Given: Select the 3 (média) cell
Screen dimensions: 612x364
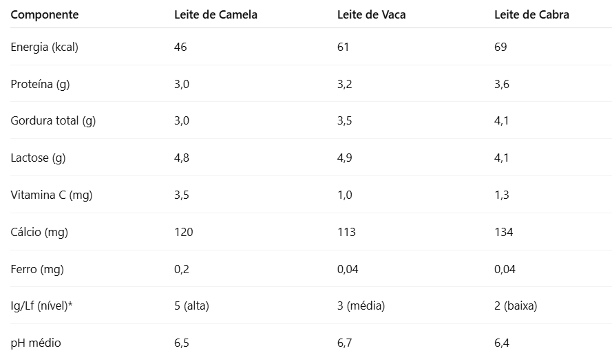Looking at the screenshot, I should (x=361, y=306).
